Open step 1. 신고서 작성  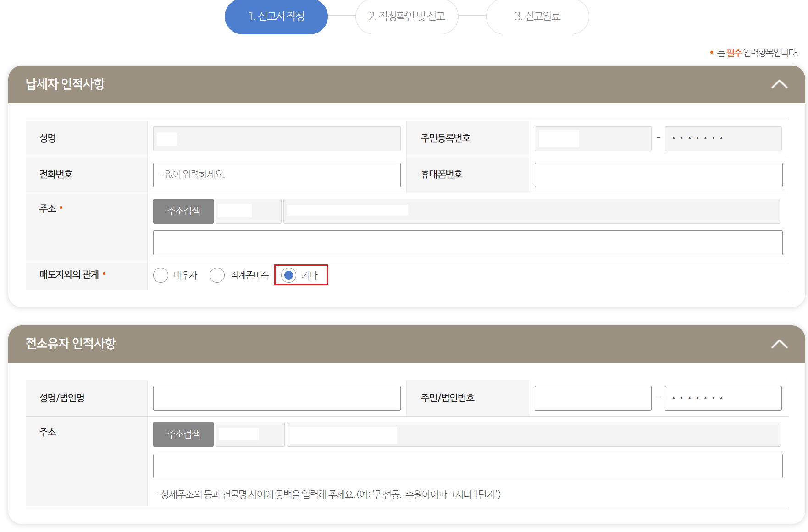[x=276, y=16]
